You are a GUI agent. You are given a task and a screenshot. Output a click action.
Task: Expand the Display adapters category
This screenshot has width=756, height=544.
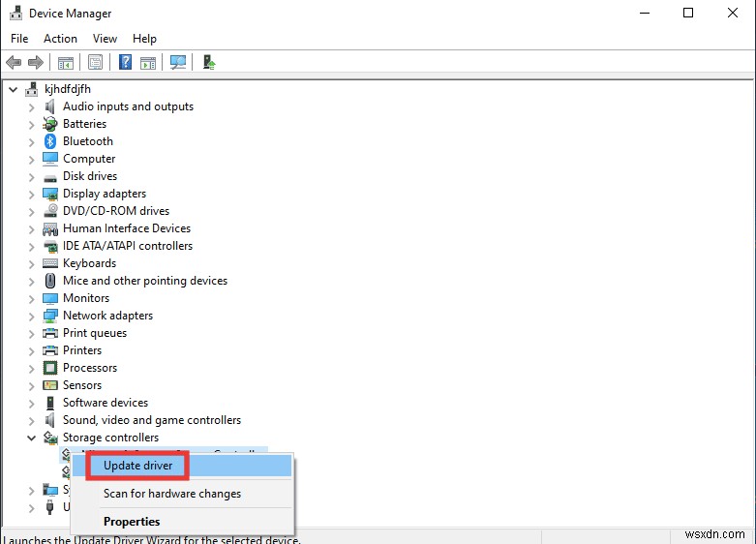tap(31, 195)
